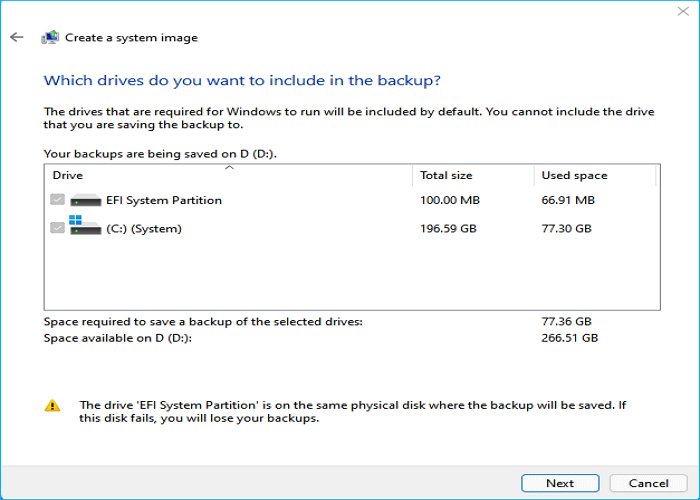The width and height of the screenshot is (700, 500).
Task: Click the C: System Windows drive icon
Action: (x=85, y=225)
